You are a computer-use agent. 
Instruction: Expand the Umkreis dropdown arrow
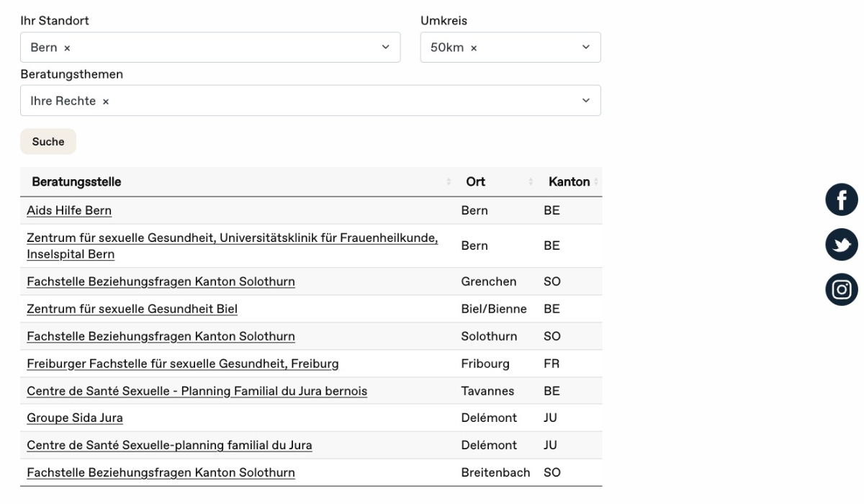click(585, 48)
